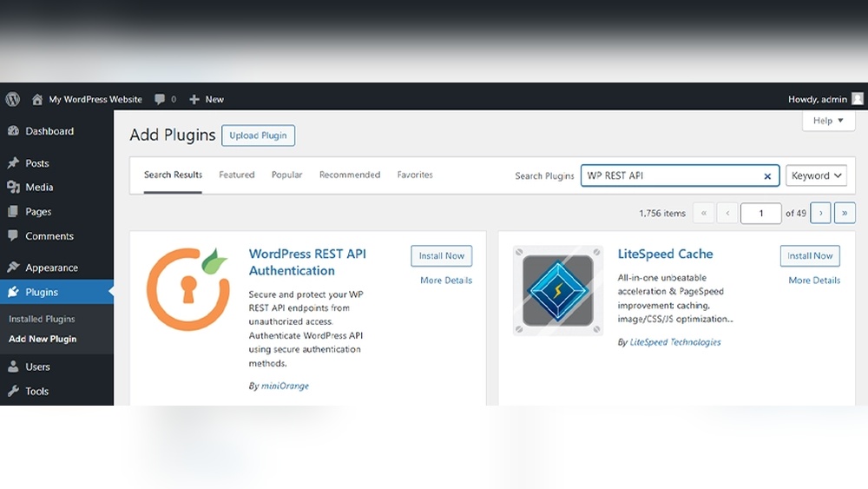Click New in the admin bar
The image size is (868, 489).
(214, 99)
